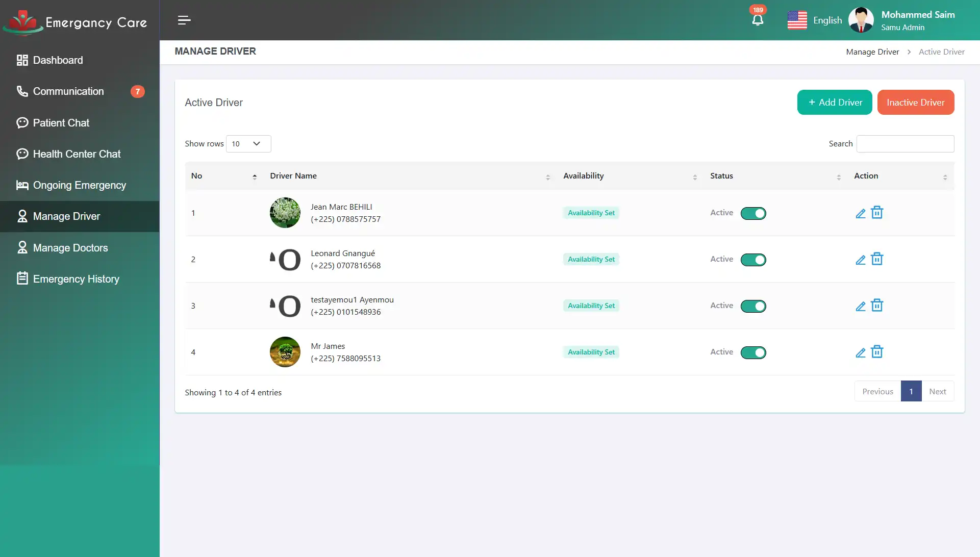The width and height of the screenshot is (980, 557).
Task: Sort table by Availability column
Action: click(x=695, y=176)
